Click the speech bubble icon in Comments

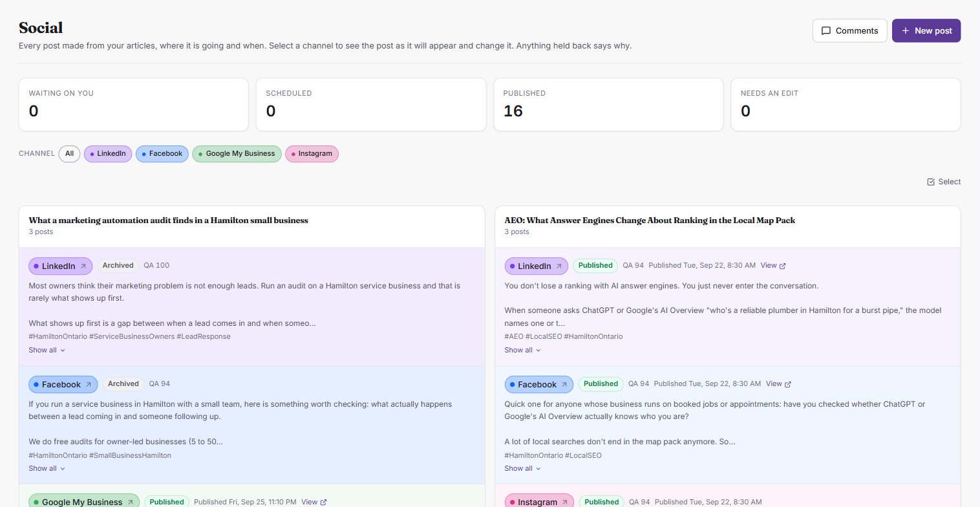(826, 31)
